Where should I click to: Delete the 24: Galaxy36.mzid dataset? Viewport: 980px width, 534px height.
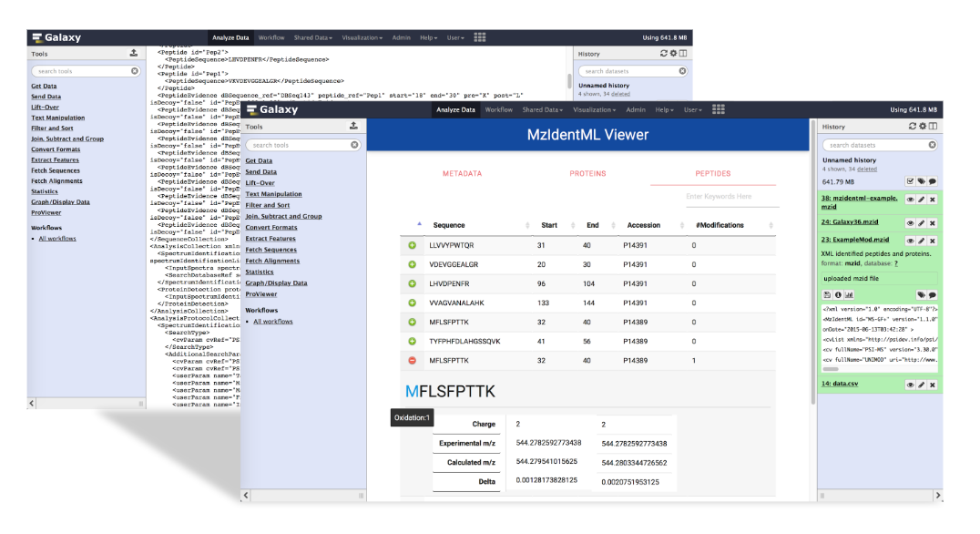[933, 223]
